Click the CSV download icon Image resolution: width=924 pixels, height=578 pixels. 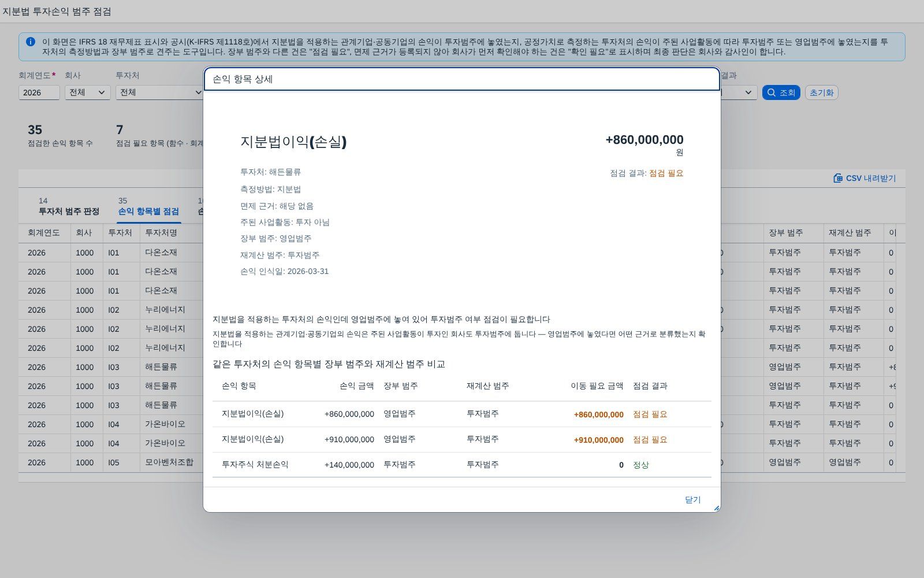838,178
